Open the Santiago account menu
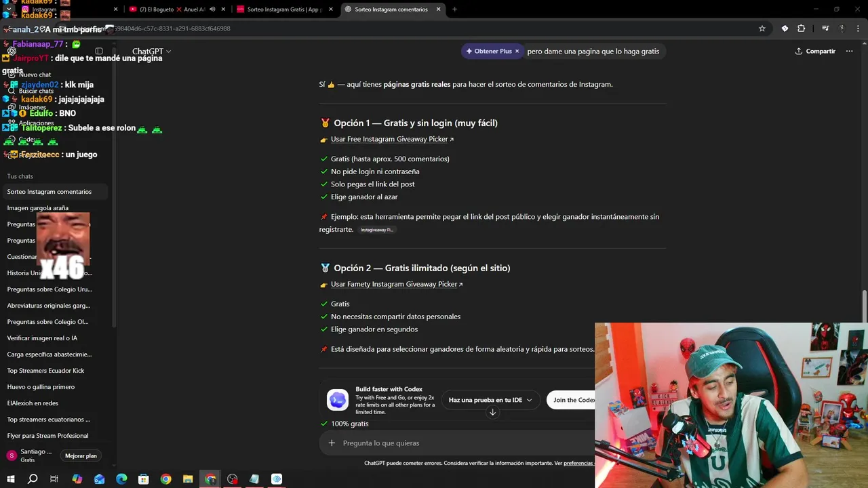Screen dimensions: 868x488 click(29, 455)
